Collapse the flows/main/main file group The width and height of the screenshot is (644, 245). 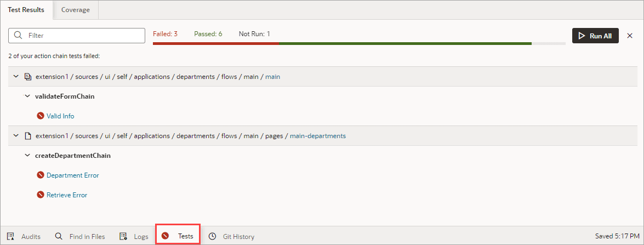tap(16, 77)
